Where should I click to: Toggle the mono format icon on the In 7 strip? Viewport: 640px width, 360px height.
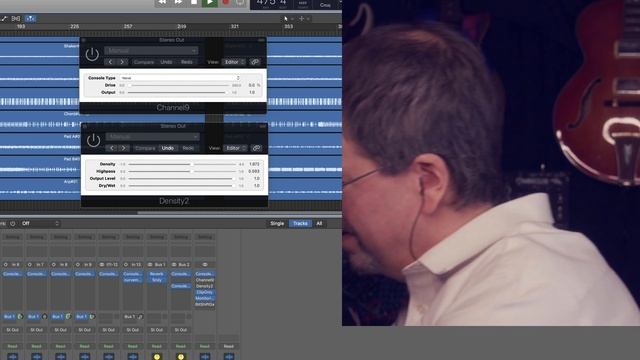tap(30, 265)
